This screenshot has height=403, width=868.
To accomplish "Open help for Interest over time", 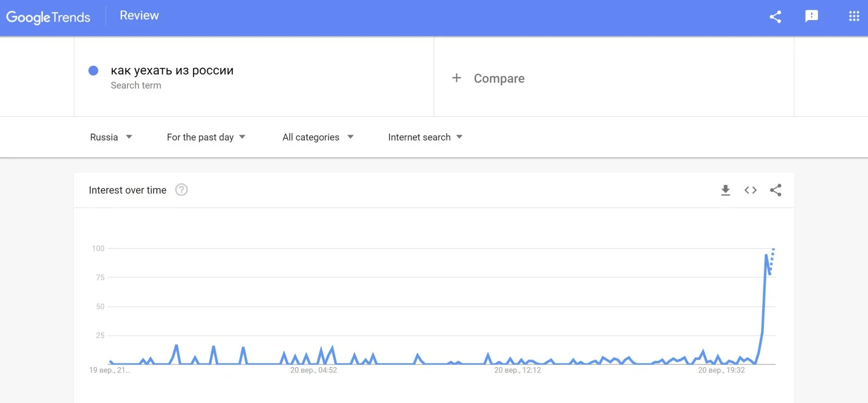I will [181, 190].
